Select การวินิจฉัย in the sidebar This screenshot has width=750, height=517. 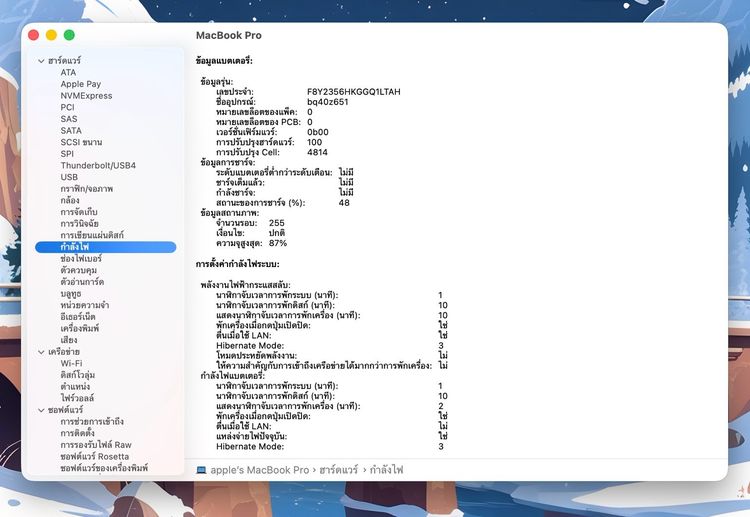[x=80, y=223]
